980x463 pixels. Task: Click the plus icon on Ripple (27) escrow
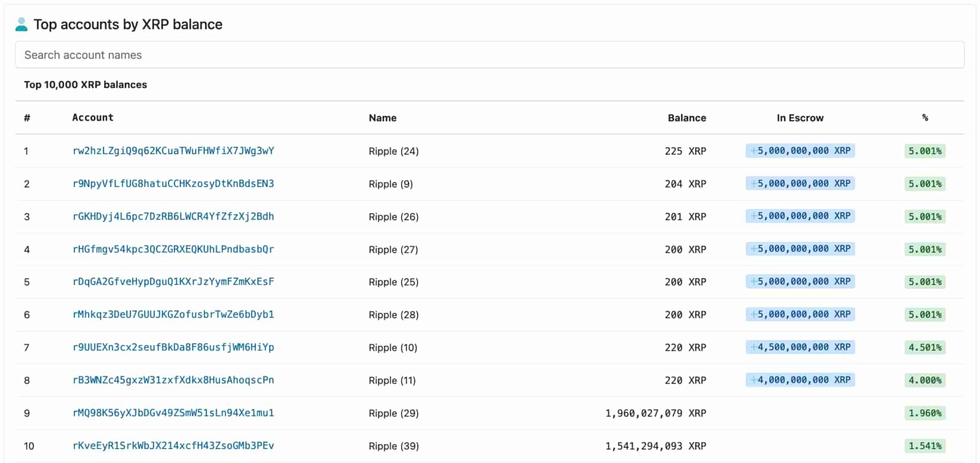pyautogui.click(x=753, y=248)
